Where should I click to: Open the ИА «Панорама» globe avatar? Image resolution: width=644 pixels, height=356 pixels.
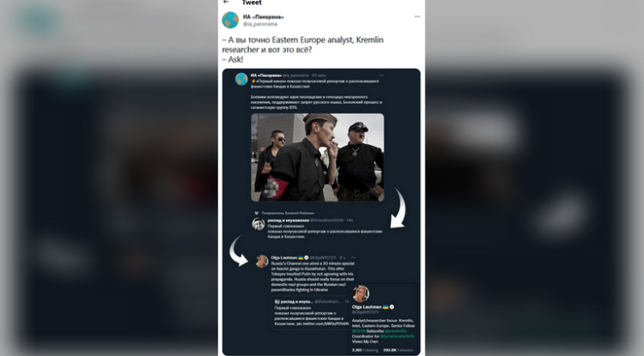[230, 20]
